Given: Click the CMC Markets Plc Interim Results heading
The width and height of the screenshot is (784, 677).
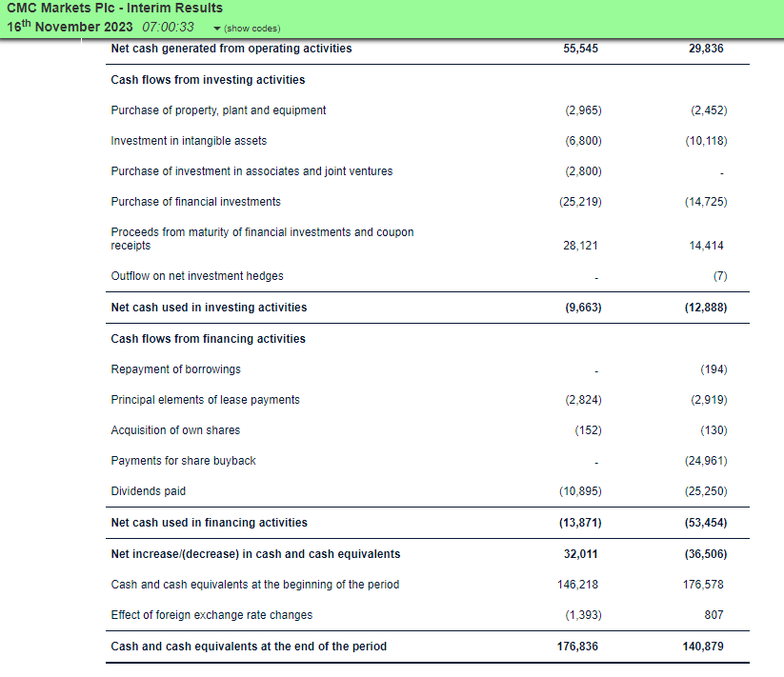Looking at the screenshot, I should pos(114,8).
